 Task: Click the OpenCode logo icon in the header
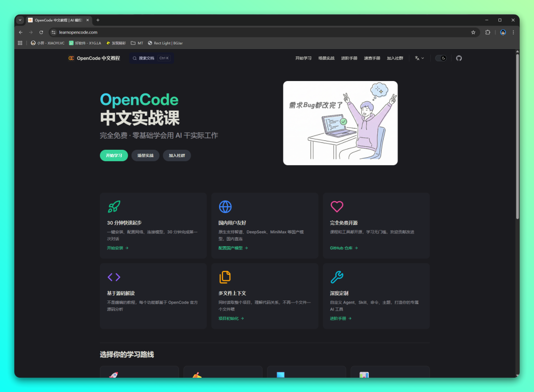71,58
